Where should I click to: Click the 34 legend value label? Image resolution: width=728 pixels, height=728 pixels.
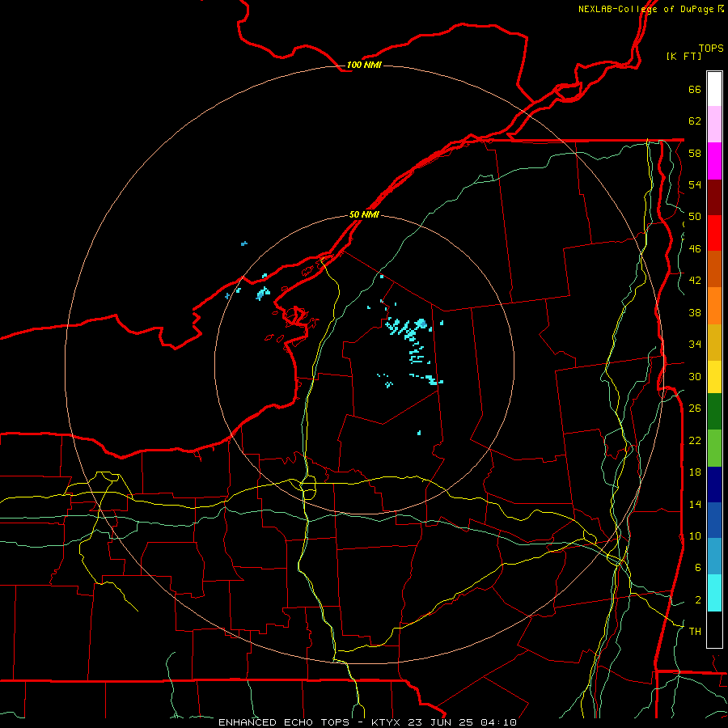pos(695,345)
